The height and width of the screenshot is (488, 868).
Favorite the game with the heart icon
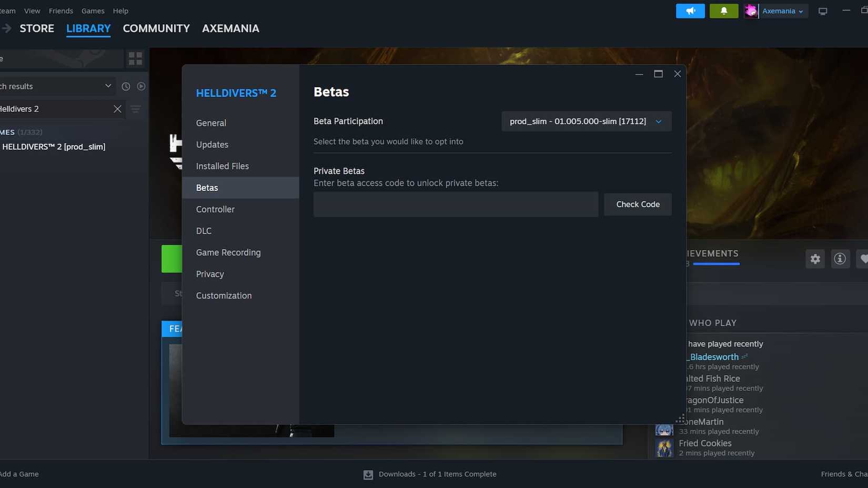click(x=863, y=259)
